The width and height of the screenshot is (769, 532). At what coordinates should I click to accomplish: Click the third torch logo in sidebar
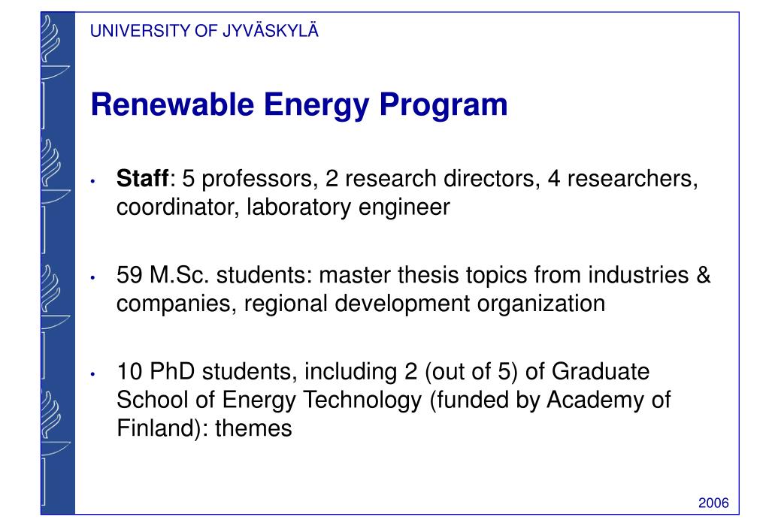(55, 322)
